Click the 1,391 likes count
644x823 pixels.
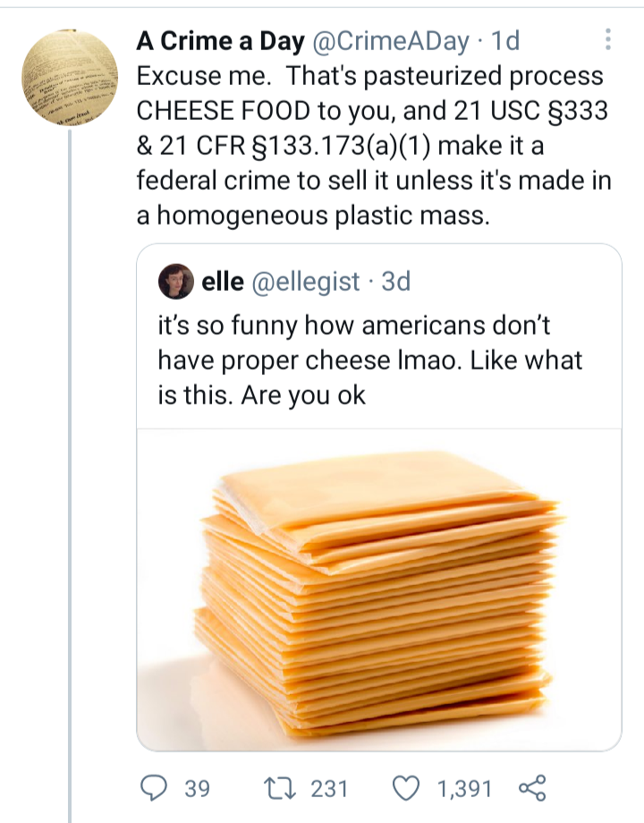pyautogui.click(x=464, y=788)
